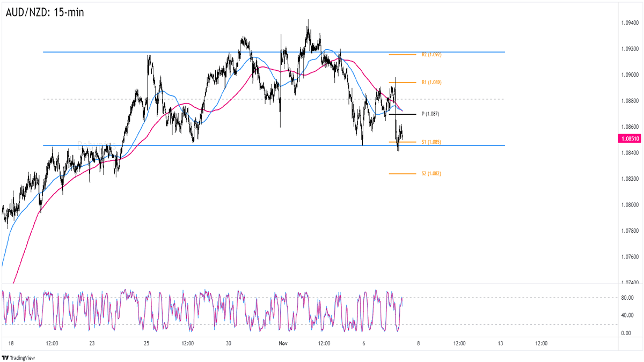Click the R2 (1.092) pivot label
Image resolution: width=644 pixels, height=362 pixels.
tap(431, 55)
